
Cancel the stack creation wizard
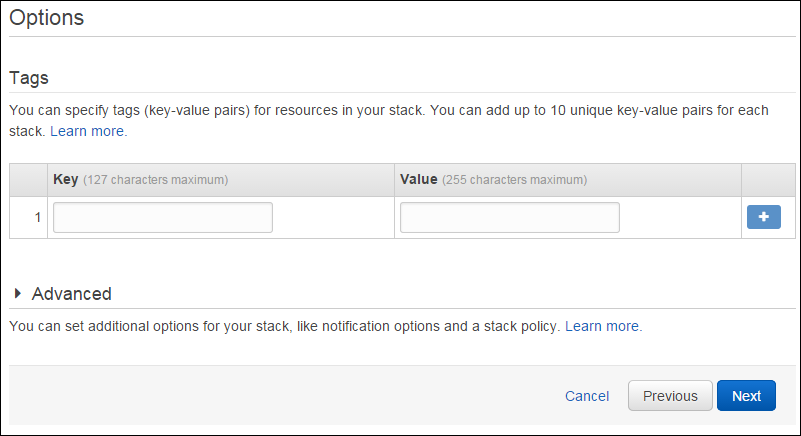pos(587,396)
